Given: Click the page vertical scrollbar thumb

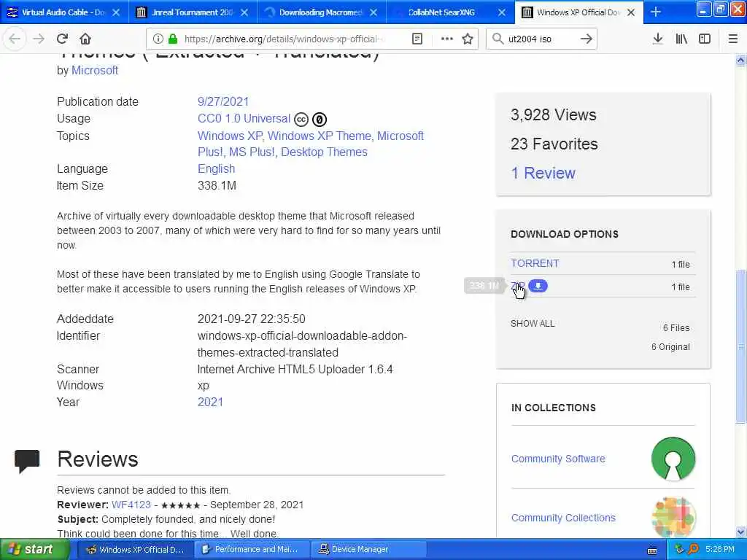Looking at the screenshot, I should (x=740, y=346).
